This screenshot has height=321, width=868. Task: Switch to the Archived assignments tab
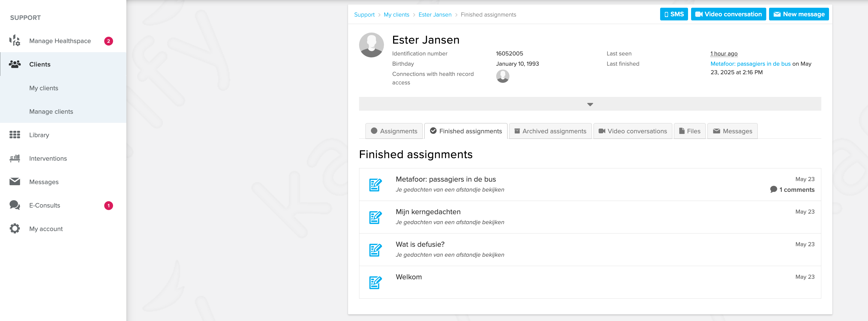point(550,131)
